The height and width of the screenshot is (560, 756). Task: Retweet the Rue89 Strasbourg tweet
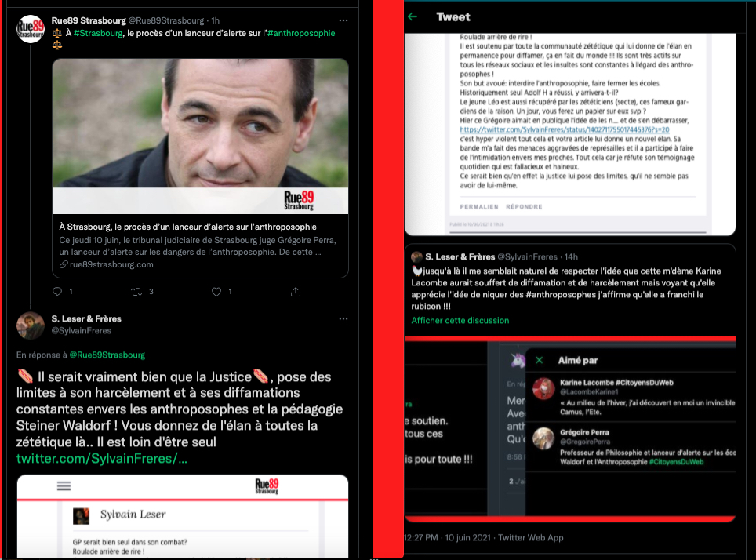coord(136,292)
